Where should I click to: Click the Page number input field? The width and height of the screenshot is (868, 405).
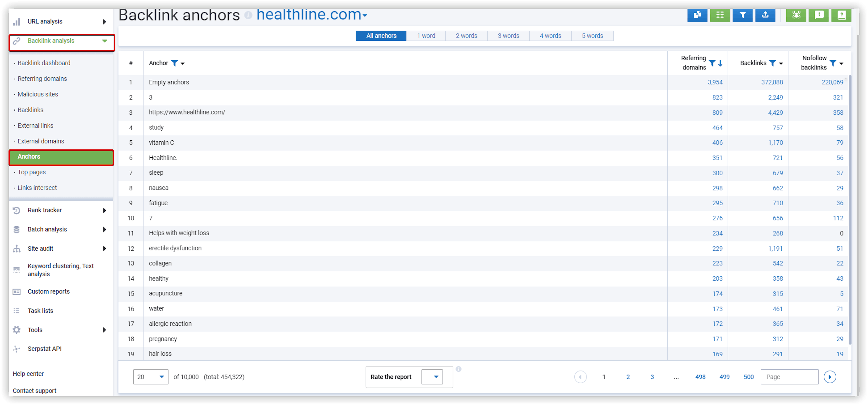point(790,377)
